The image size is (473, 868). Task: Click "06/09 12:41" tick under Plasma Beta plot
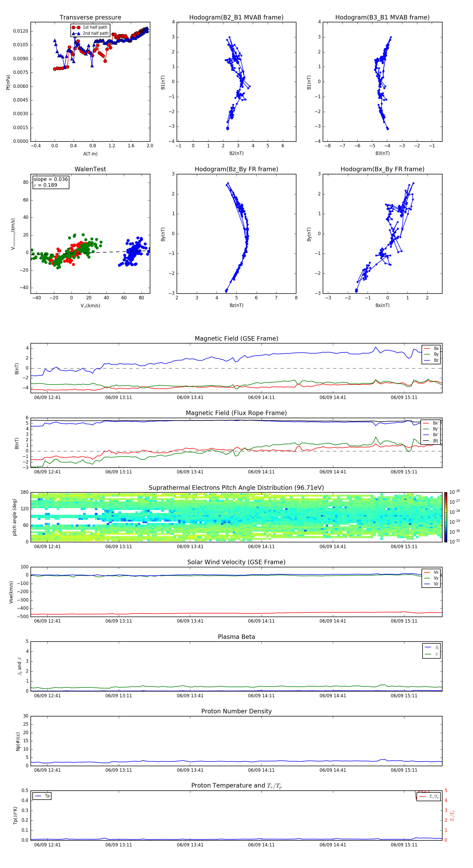point(48,695)
